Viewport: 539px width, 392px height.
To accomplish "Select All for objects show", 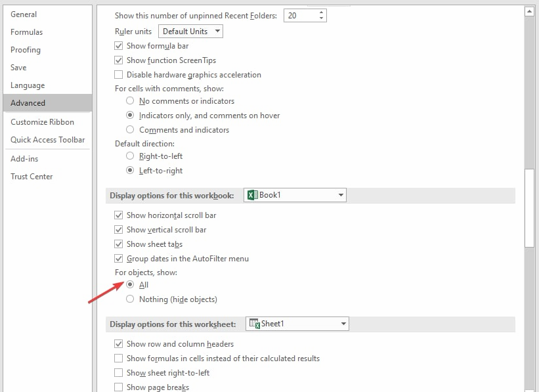I will coord(130,285).
